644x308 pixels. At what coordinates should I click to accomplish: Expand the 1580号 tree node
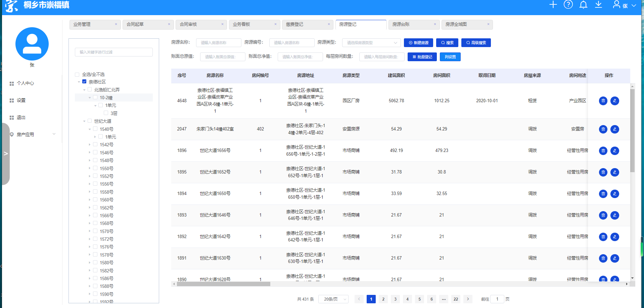click(x=90, y=263)
